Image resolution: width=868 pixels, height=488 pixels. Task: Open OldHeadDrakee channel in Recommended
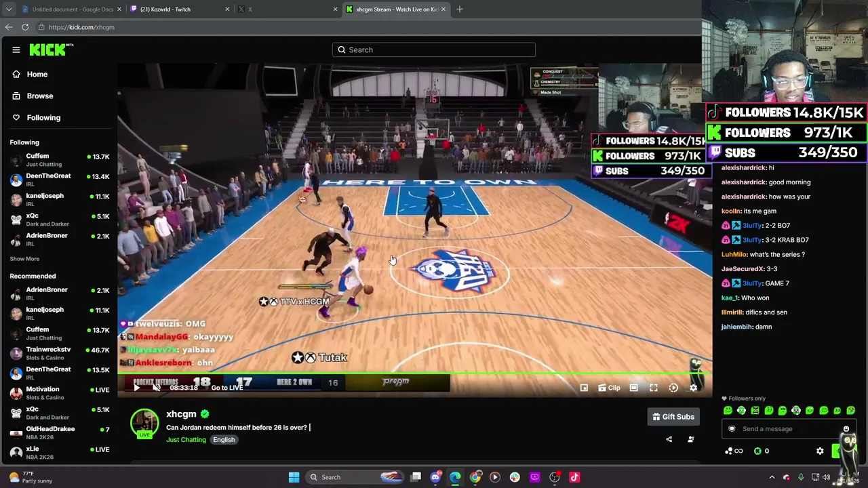tap(60, 432)
